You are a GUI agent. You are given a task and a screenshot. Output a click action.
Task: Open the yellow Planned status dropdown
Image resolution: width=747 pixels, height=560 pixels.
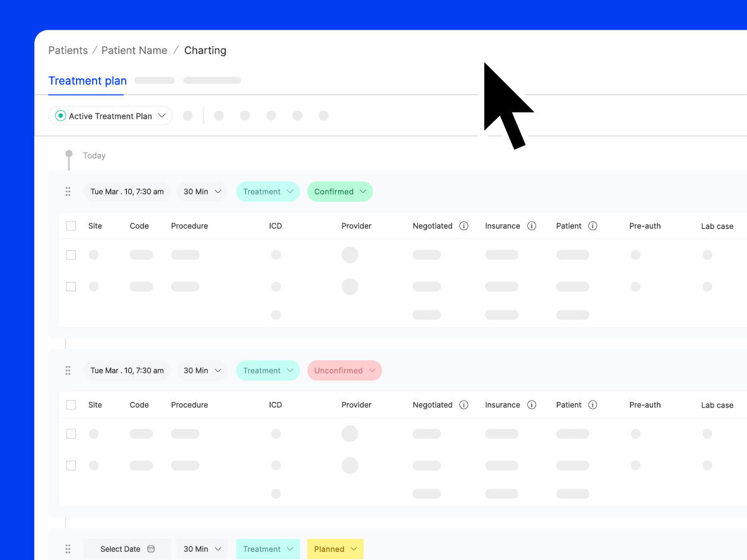click(x=336, y=549)
